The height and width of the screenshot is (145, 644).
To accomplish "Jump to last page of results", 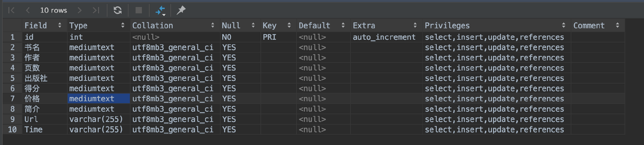I will pyautogui.click(x=96, y=10).
